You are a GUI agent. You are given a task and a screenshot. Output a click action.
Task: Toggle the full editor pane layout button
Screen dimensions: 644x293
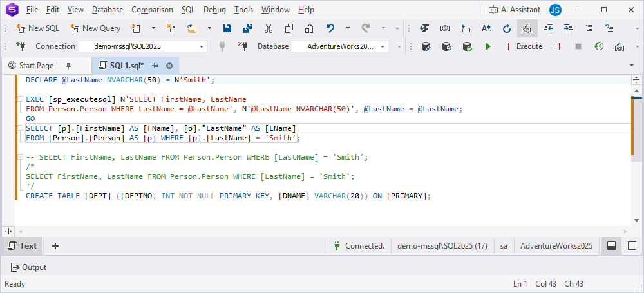click(632, 246)
